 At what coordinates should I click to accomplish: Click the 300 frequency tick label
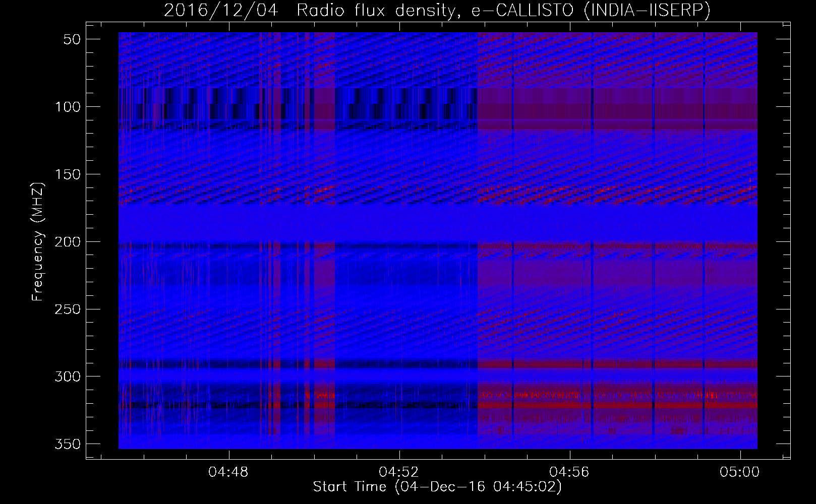coord(68,376)
